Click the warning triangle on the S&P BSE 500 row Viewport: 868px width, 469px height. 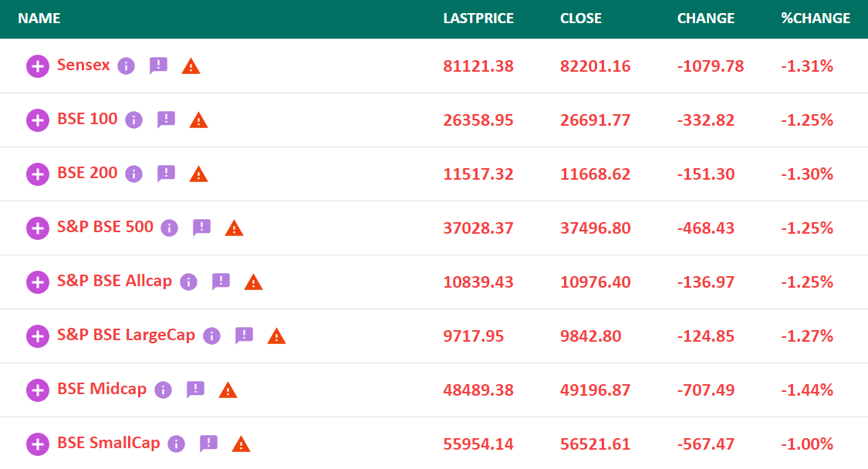[x=234, y=228]
